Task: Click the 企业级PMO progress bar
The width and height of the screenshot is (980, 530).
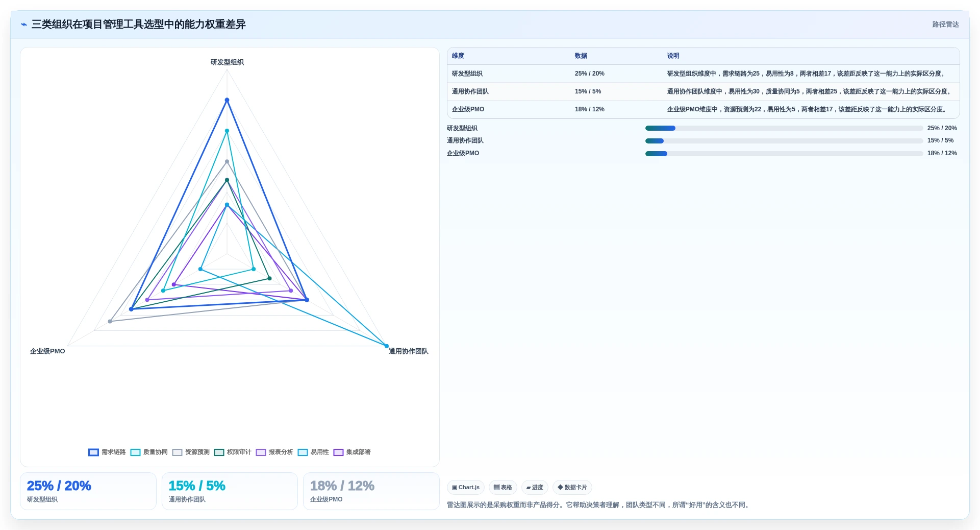Action: [x=784, y=154]
